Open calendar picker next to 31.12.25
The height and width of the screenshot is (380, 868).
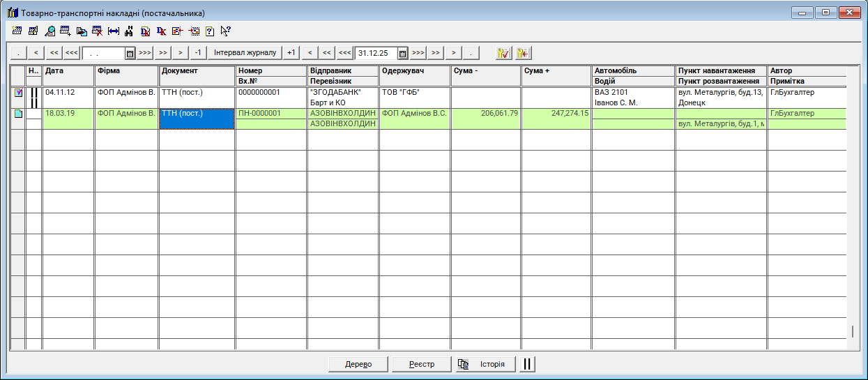tap(402, 53)
